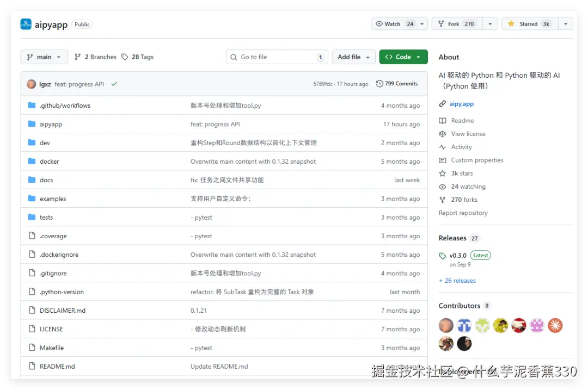The height and width of the screenshot is (390, 588).
Task: Click the docs folder icon
Action: 32,180
